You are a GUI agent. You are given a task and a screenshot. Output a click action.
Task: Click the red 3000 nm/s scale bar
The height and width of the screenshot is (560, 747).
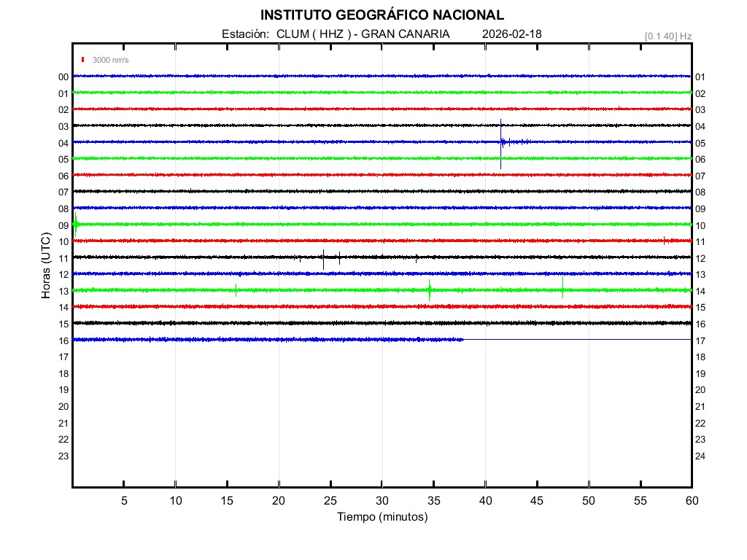[84, 60]
